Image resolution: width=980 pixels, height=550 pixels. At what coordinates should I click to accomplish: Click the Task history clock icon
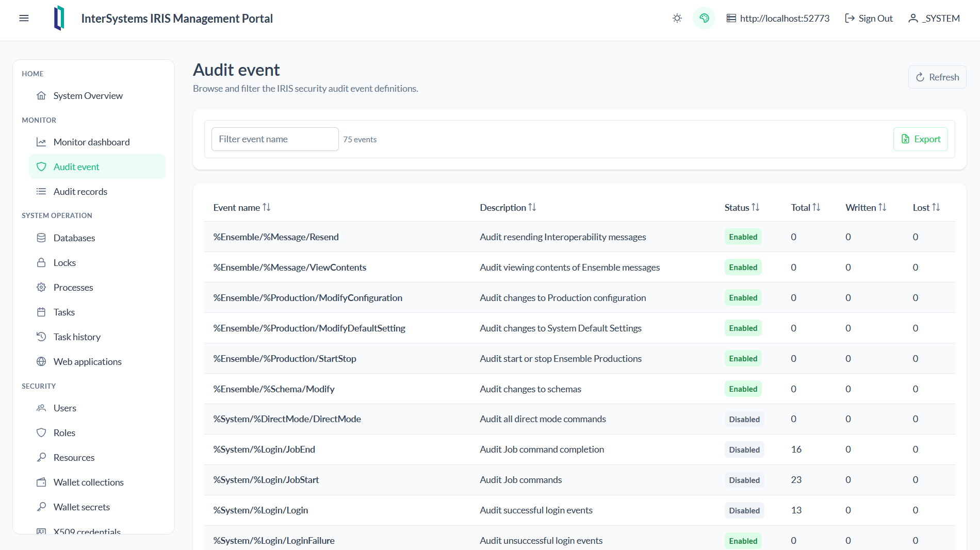click(41, 337)
